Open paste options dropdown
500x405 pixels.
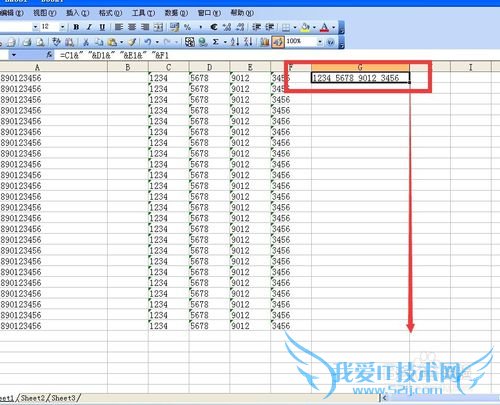click(x=121, y=42)
